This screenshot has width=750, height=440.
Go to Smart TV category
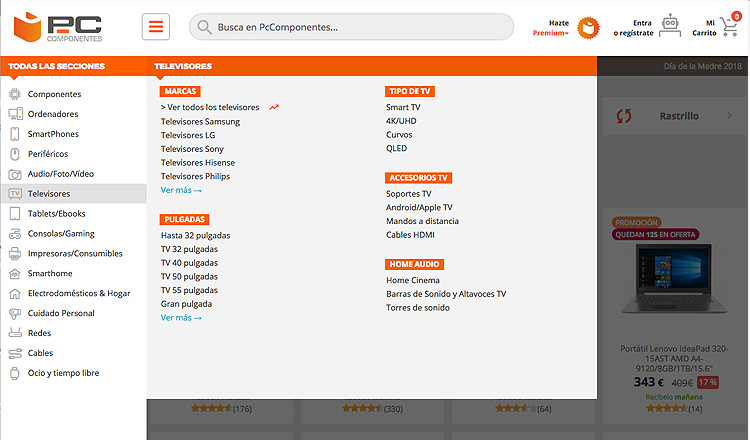(403, 107)
